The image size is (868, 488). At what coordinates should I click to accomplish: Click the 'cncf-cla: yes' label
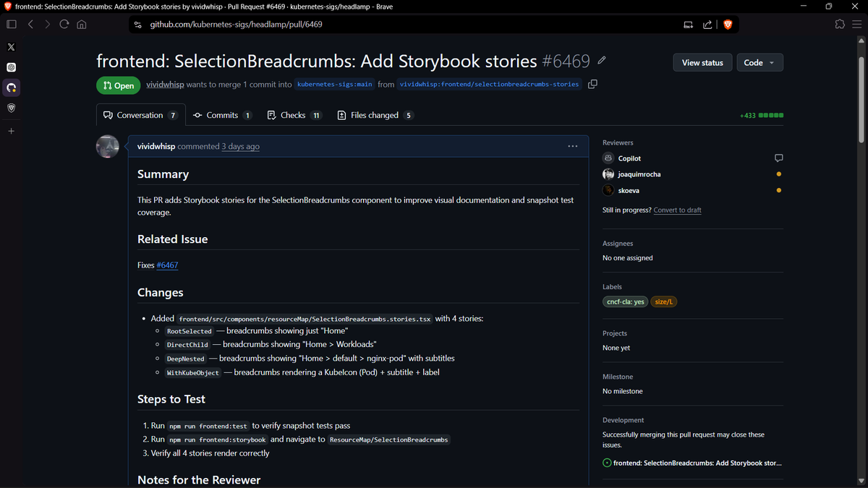(625, 301)
